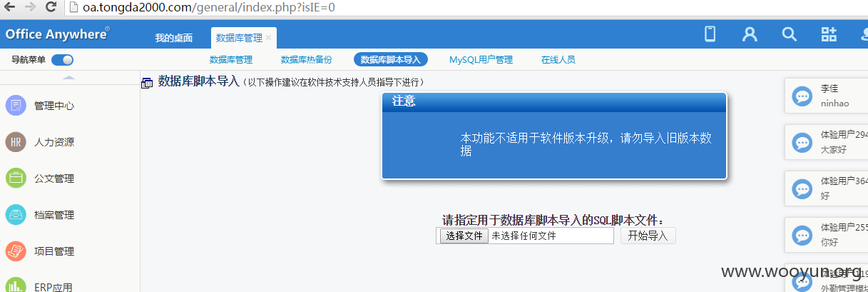This screenshot has height=292, width=868.
Task: Open the user profile icon in header
Action: (x=749, y=34)
